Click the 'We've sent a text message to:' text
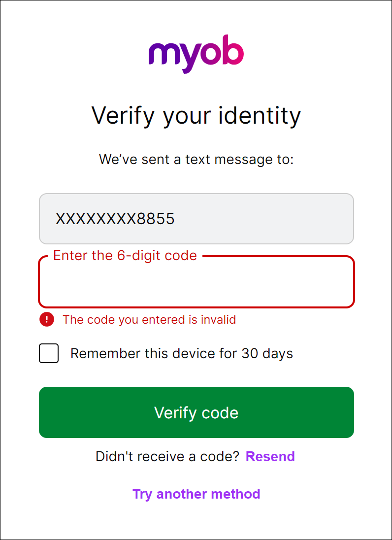This screenshot has height=540, width=392. (196, 159)
